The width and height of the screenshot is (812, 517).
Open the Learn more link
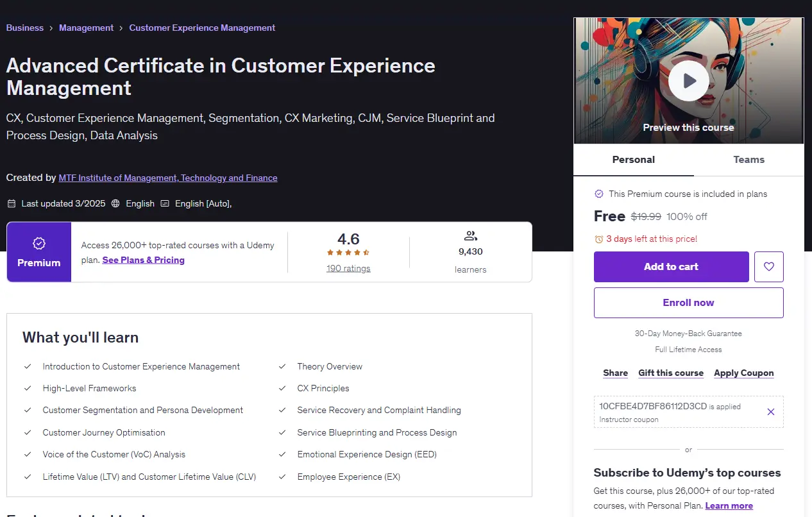pos(729,505)
